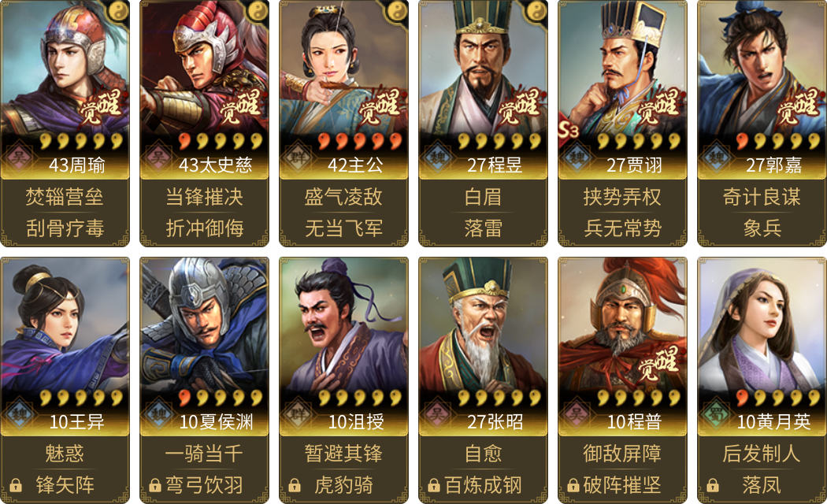Click 夏侯渊's five-star rating row
The width and height of the screenshot is (827, 504).
pos(221,398)
